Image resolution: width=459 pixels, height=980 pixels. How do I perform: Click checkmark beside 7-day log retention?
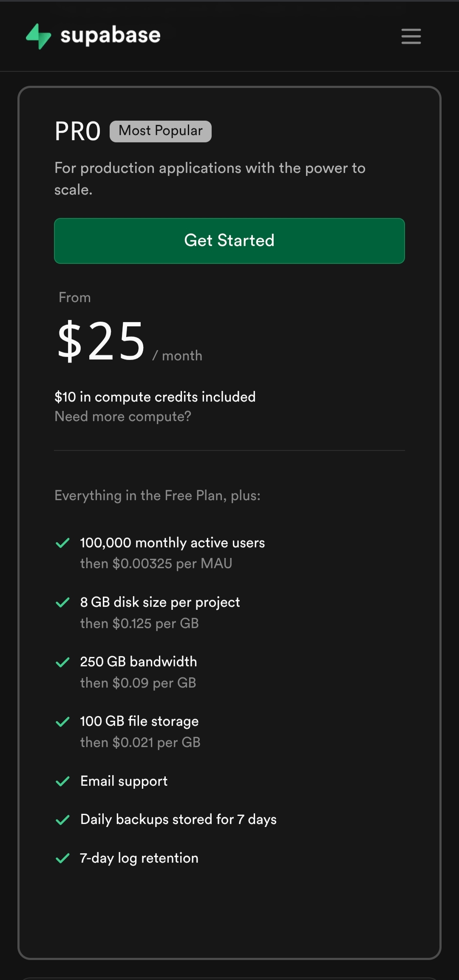pos(62,858)
